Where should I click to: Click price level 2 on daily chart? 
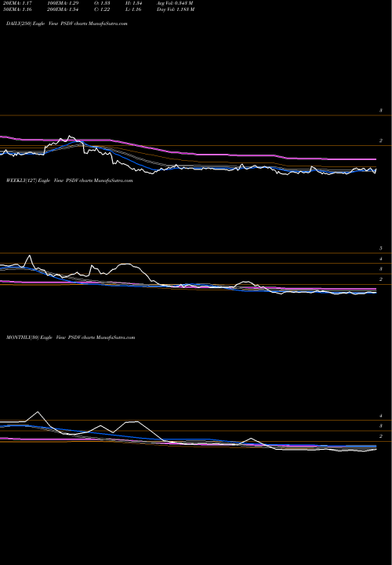point(381,141)
